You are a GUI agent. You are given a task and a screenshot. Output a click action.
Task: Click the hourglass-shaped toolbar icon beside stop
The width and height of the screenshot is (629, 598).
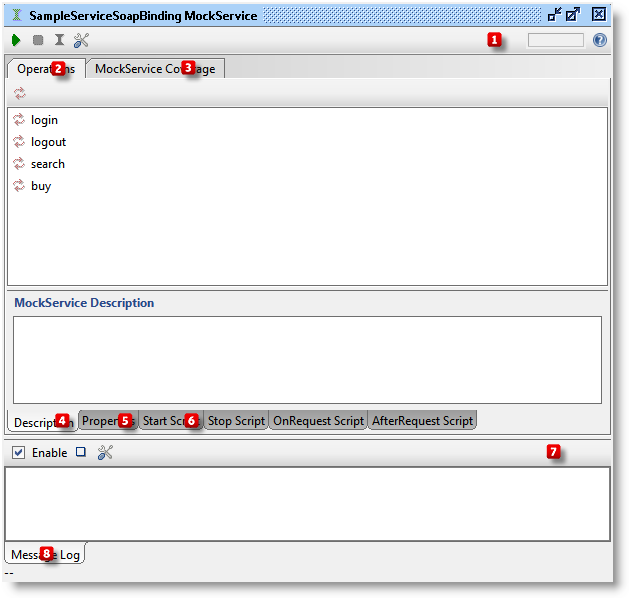pos(59,40)
